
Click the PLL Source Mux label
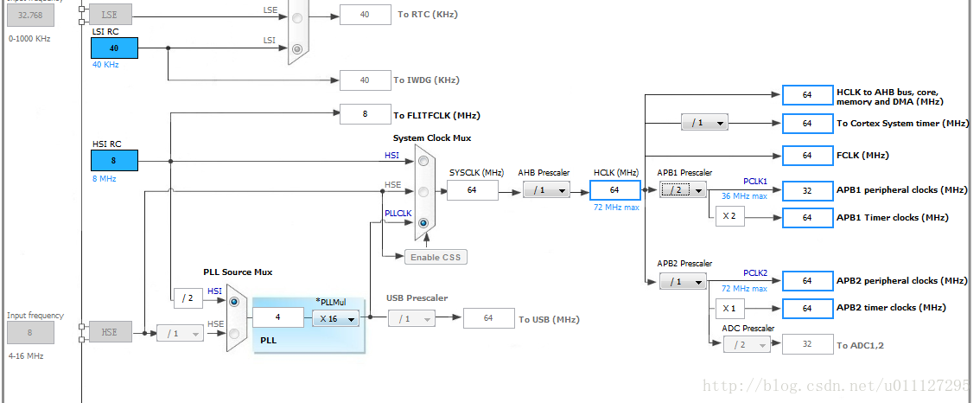pos(238,272)
